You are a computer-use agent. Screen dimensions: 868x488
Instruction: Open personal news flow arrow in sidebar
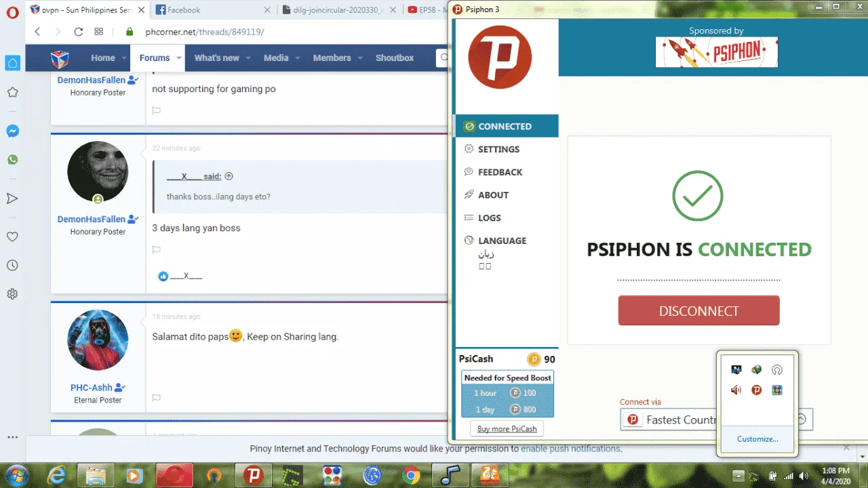coord(12,199)
